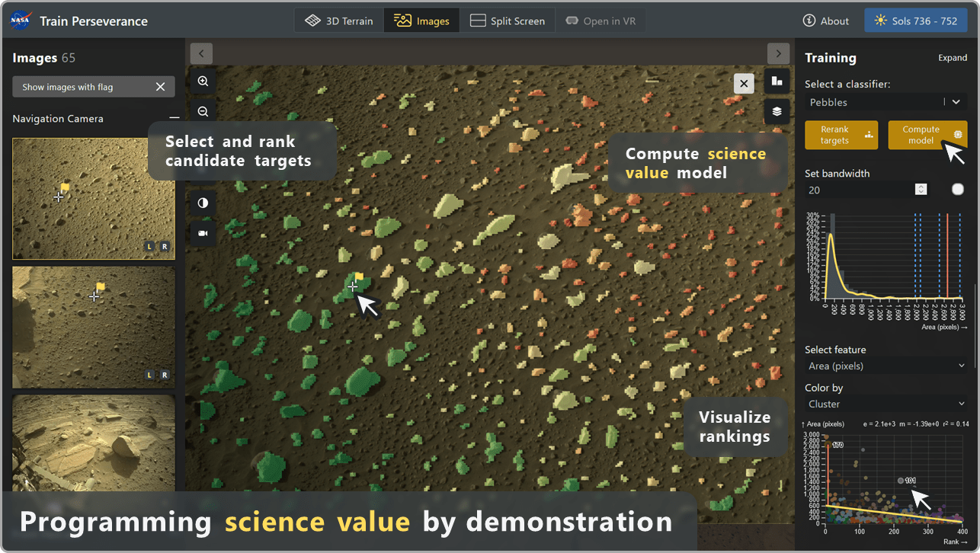Viewport: 980px width, 553px height.
Task: Click the Rerank targets button
Action: click(x=841, y=135)
